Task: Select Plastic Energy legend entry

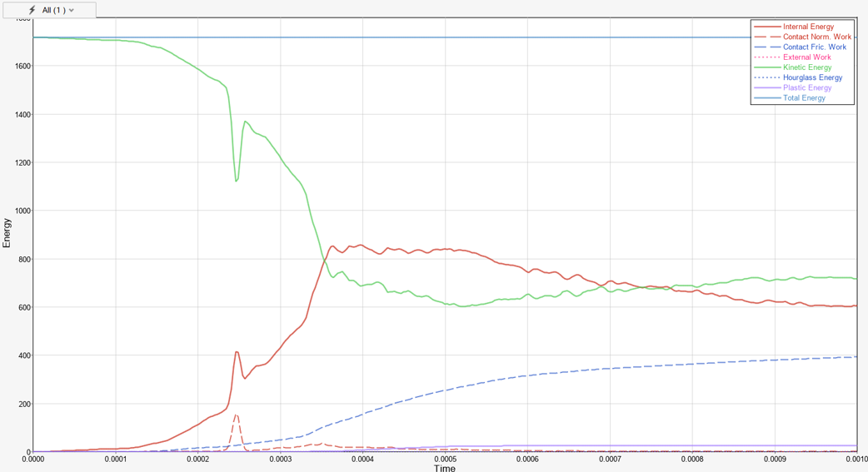Action: pos(807,87)
